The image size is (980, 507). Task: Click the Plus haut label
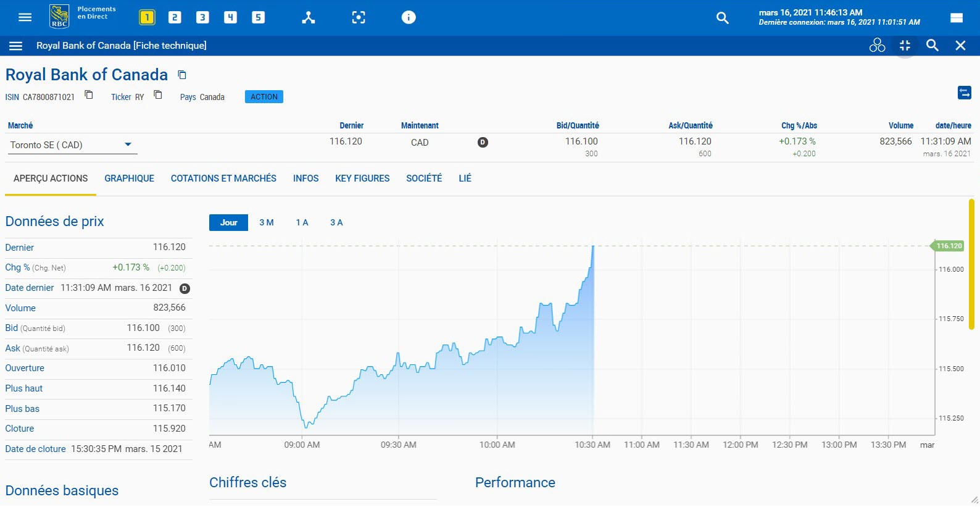[x=24, y=388]
